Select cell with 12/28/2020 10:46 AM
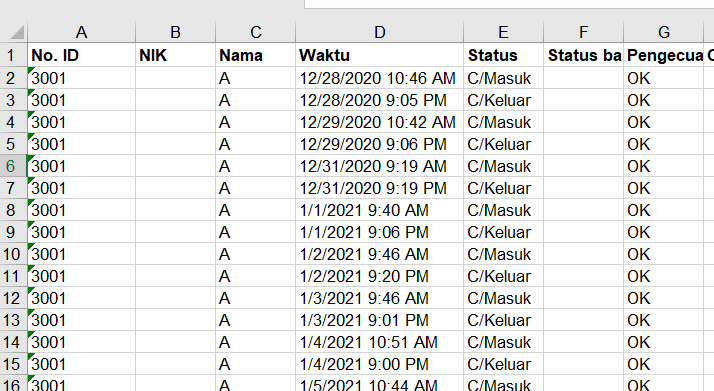The width and height of the screenshot is (714, 391). (x=379, y=78)
